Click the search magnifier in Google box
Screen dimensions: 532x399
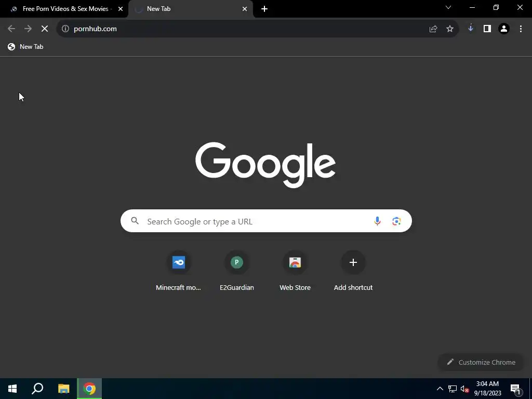[x=135, y=221]
